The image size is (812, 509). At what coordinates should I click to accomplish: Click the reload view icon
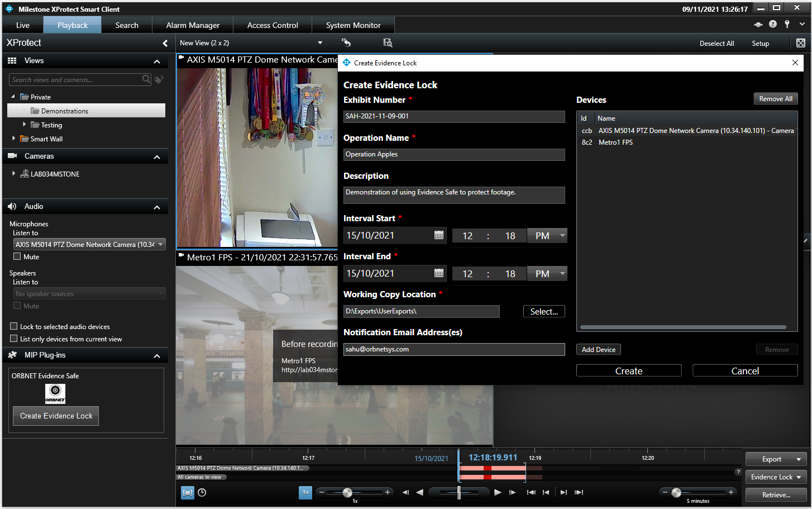coord(346,42)
